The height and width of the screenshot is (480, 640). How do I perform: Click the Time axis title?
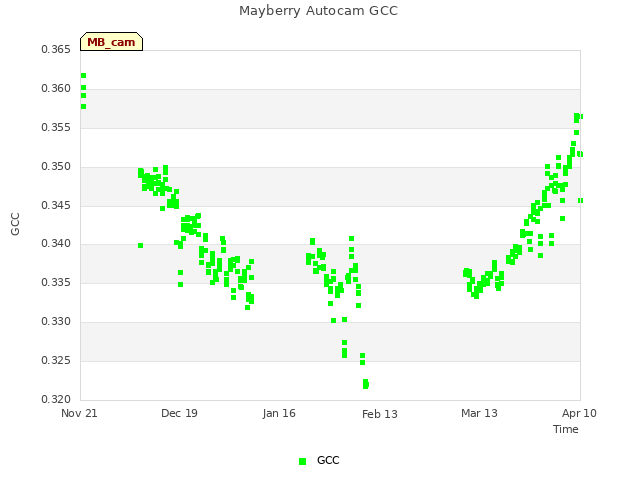566,429
